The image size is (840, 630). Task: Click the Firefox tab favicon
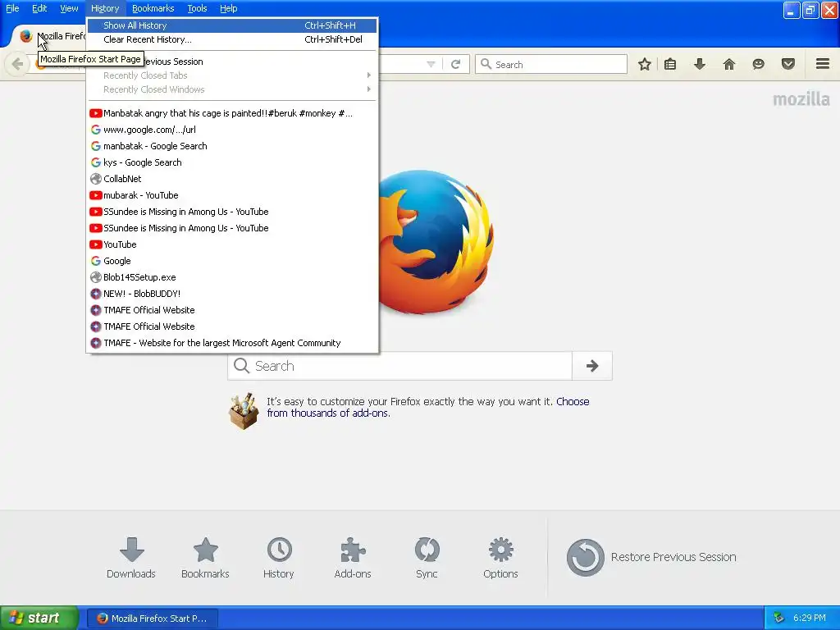pos(25,36)
